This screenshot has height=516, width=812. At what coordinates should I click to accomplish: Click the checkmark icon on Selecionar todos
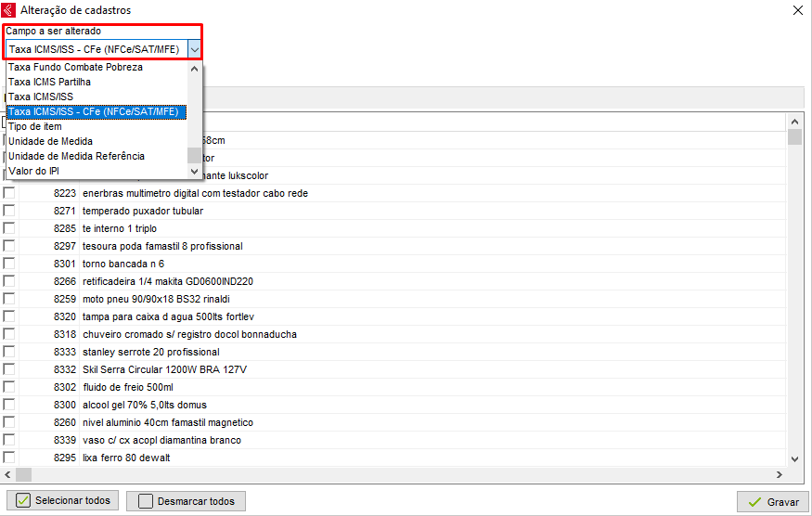coord(23,501)
